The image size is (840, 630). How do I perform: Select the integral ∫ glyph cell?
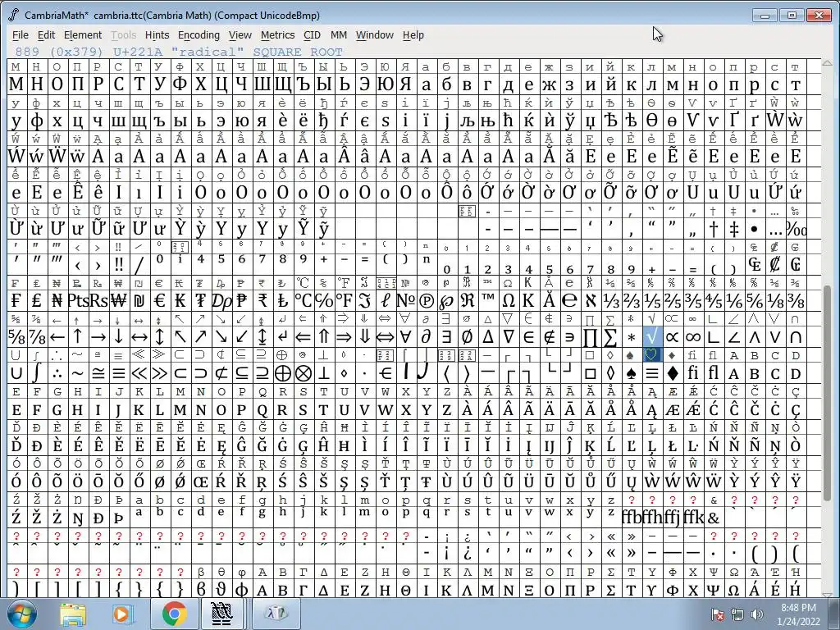36,373
